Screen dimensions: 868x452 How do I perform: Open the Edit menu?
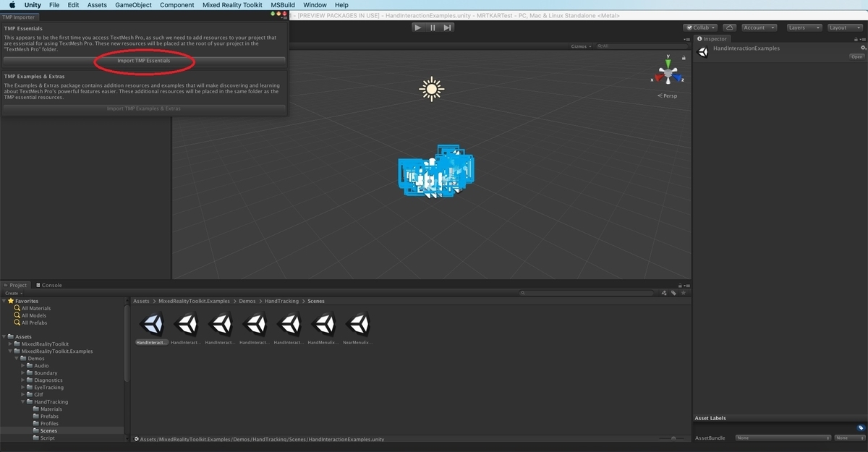(74, 5)
